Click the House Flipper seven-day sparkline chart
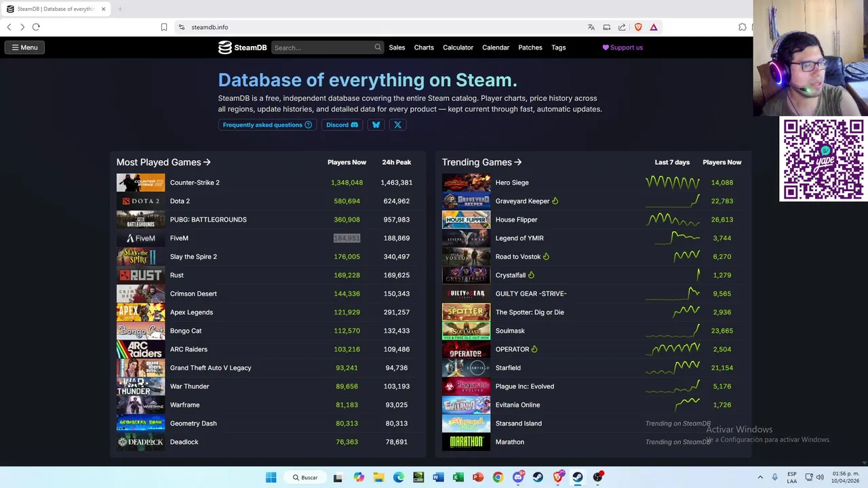 coord(673,220)
